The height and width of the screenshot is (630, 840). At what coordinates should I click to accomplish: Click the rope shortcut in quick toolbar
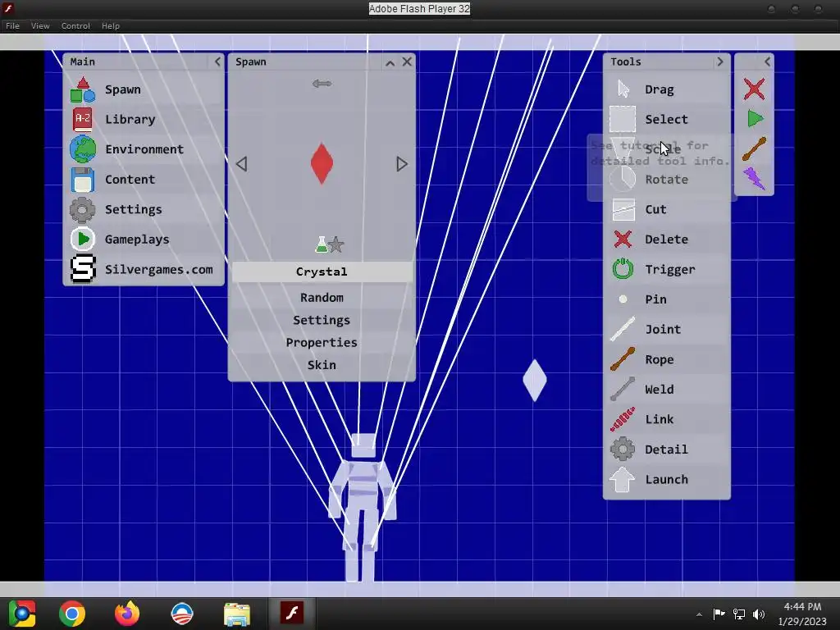click(x=755, y=149)
